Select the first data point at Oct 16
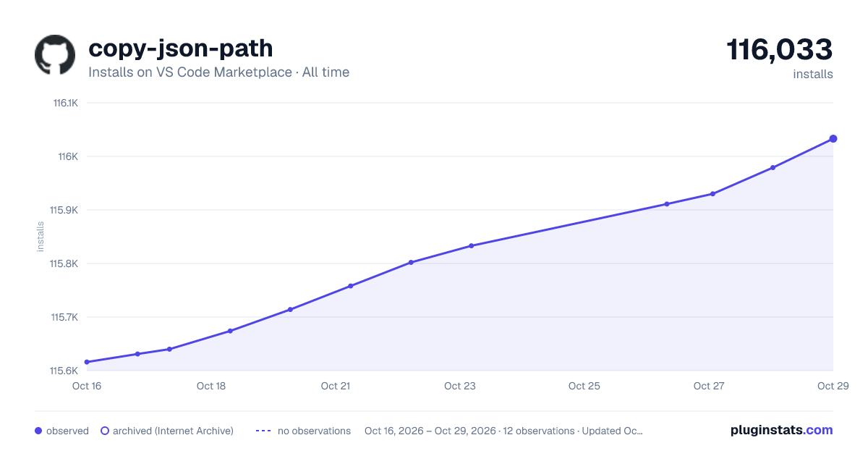Image resolution: width=868 pixels, height=456 pixels. pos(87,362)
